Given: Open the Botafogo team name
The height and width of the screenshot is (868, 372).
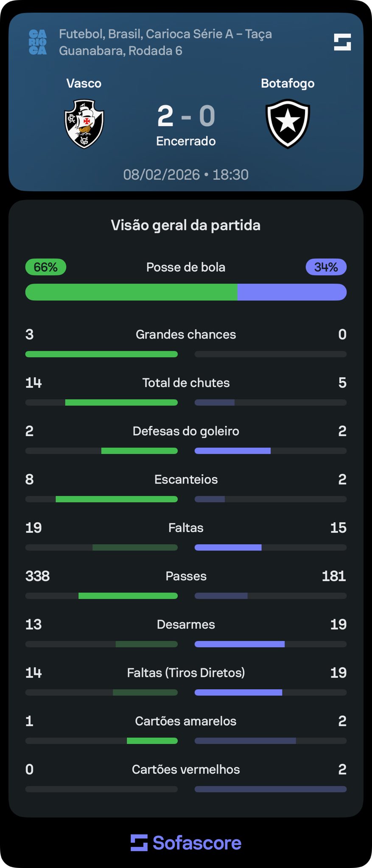Looking at the screenshot, I should point(288,83).
